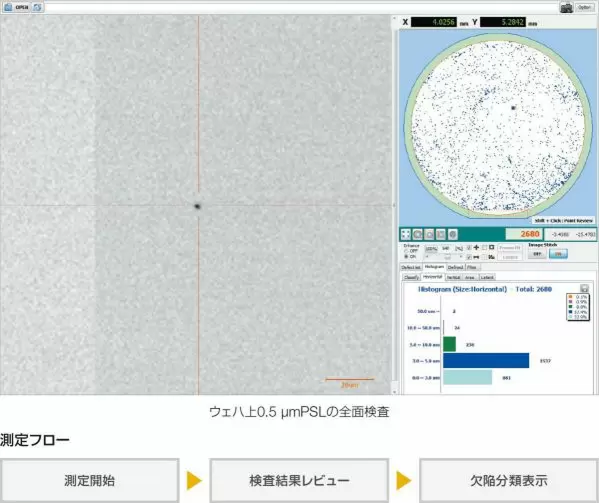This screenshot has height=503, width=599.
Task: Click the light teal histogram bar
Action: (x=468, y=377)
